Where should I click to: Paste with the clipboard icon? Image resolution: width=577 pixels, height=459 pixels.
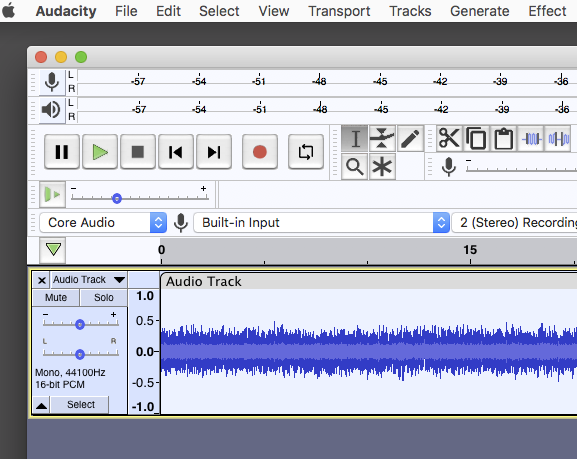(x=503, y=139)
